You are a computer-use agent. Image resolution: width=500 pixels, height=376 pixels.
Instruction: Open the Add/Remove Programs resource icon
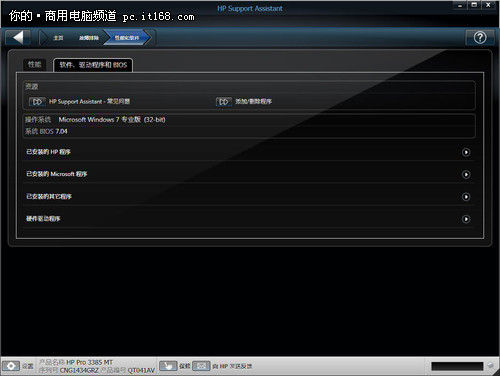click(224, 102)
